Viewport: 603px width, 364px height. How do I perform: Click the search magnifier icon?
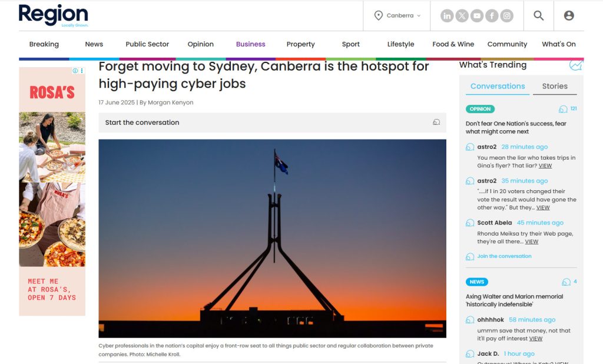pyautogui.click(x=538, y=15)
